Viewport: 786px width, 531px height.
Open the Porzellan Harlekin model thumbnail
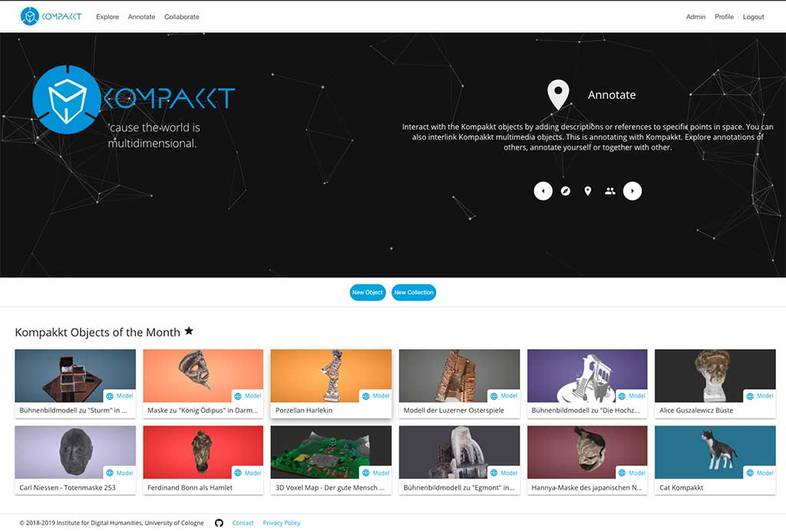pos(331,376)
